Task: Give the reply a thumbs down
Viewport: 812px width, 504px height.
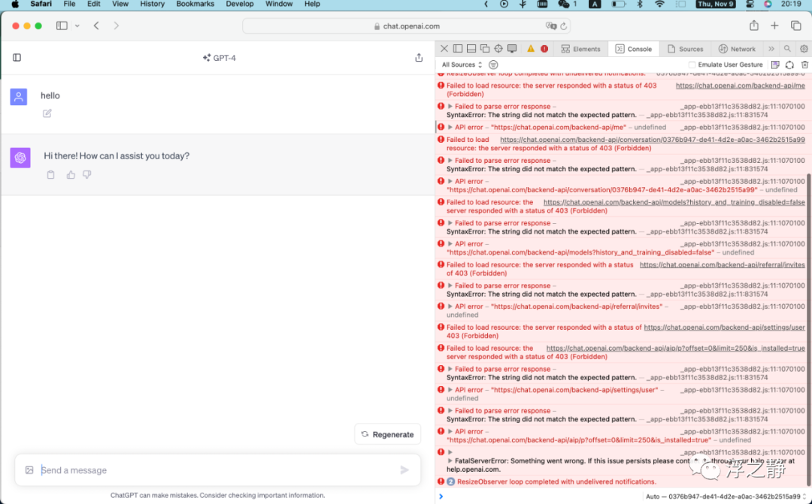Action: [87, 175]
